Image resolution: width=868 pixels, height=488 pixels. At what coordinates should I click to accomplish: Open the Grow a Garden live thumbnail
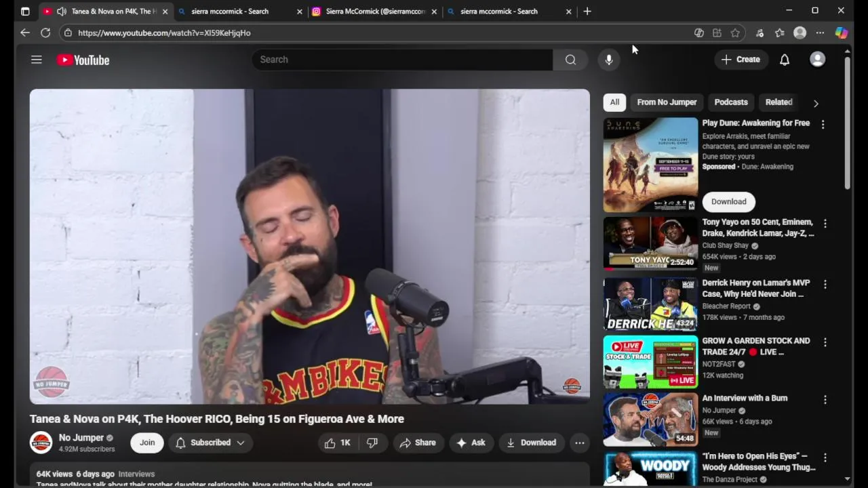(x=650, y=362)
